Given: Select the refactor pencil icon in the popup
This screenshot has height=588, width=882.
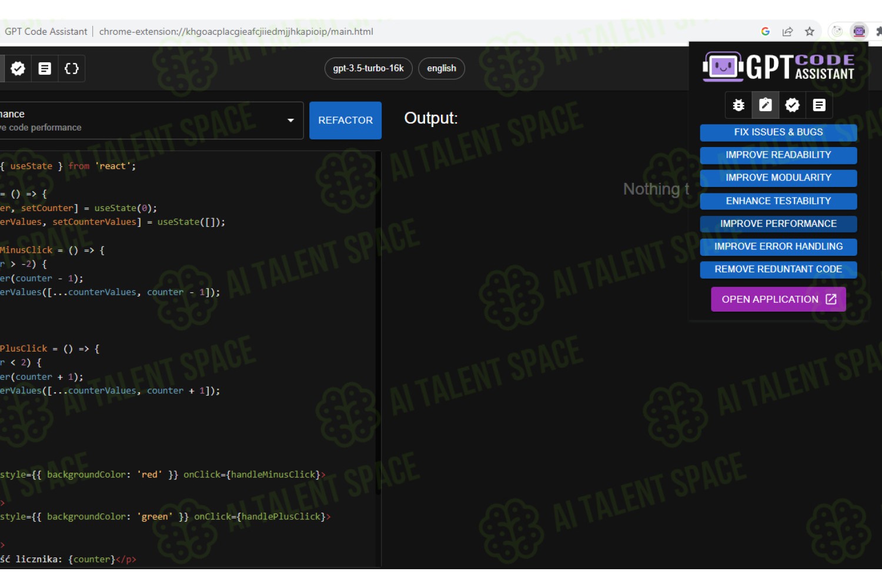Looking at the screenshot, I should [766, 105].
